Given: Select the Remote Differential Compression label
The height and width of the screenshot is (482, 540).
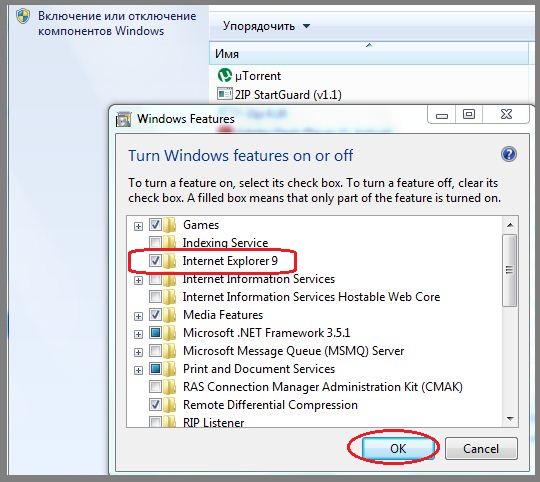Looking at the screenshot, I should 270,405.
